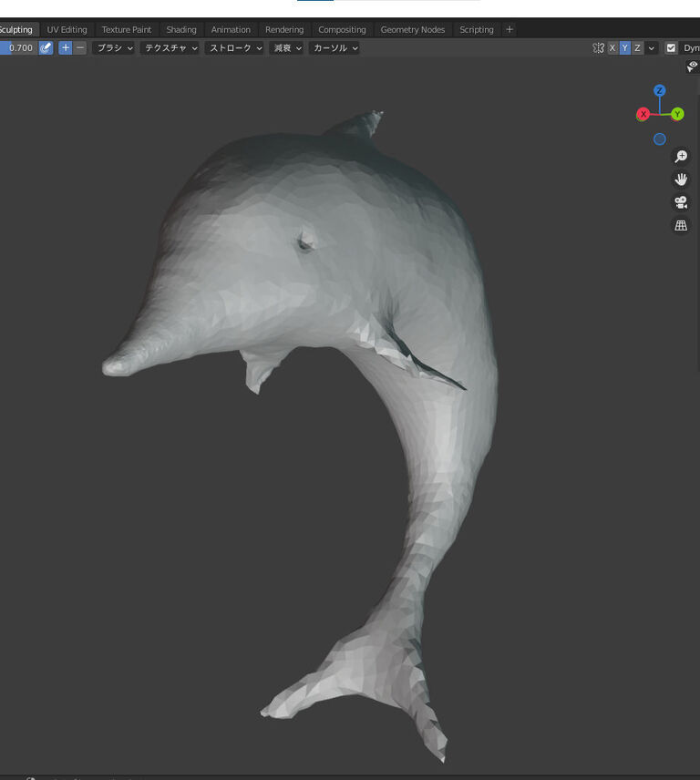Expand the ストローク dropdown
Image resolution: width=700 pixels, height=780 pixels.
(x=234, y=47)
